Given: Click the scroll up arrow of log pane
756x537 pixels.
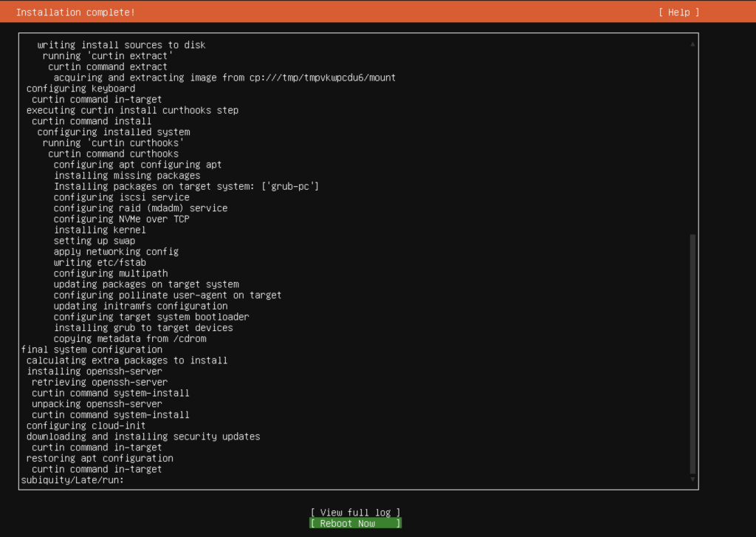Looking at the screenshot, I should click(x=692, y=44).
